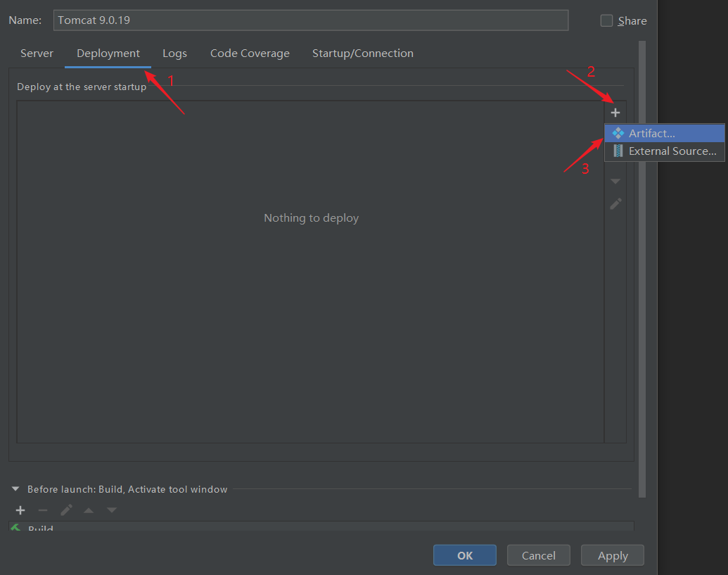Click the Cancel button

point(539,555)
